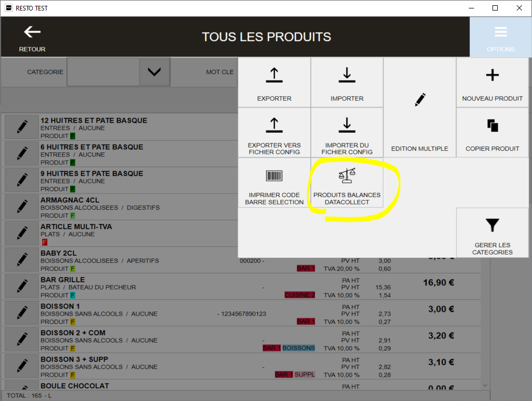Viewport: 532px width, 401px height.
Task: Click BAR 1 tag on BABY 2CL
Action: [x=306, y=269]
